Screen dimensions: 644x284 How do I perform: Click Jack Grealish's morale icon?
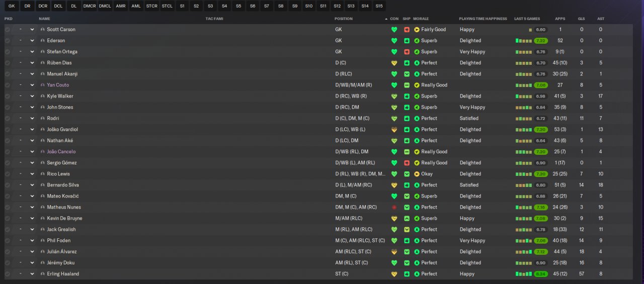coord(417,230)
